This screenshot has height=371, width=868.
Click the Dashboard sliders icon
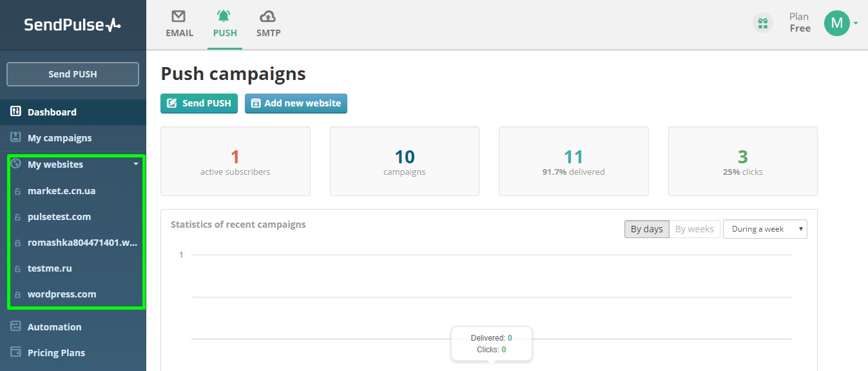[x=16, y=112]
